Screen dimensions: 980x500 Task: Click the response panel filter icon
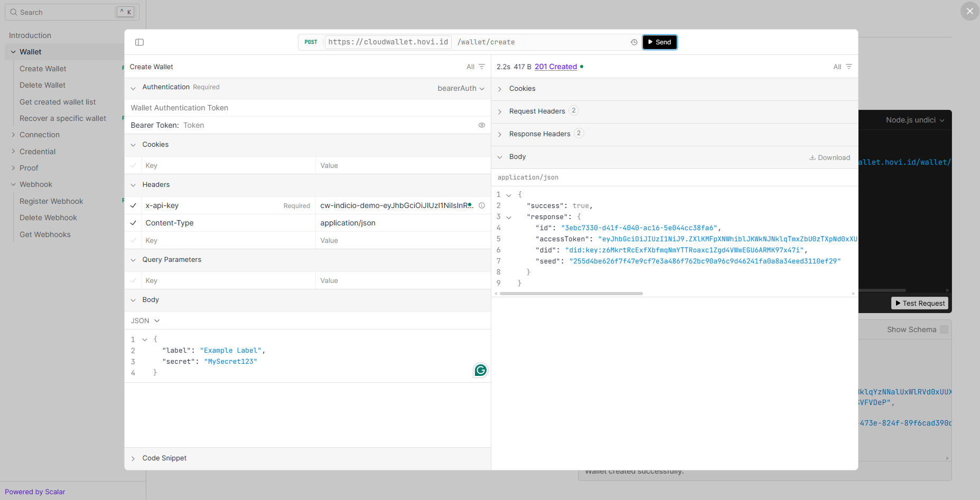(x=848, y=67)
